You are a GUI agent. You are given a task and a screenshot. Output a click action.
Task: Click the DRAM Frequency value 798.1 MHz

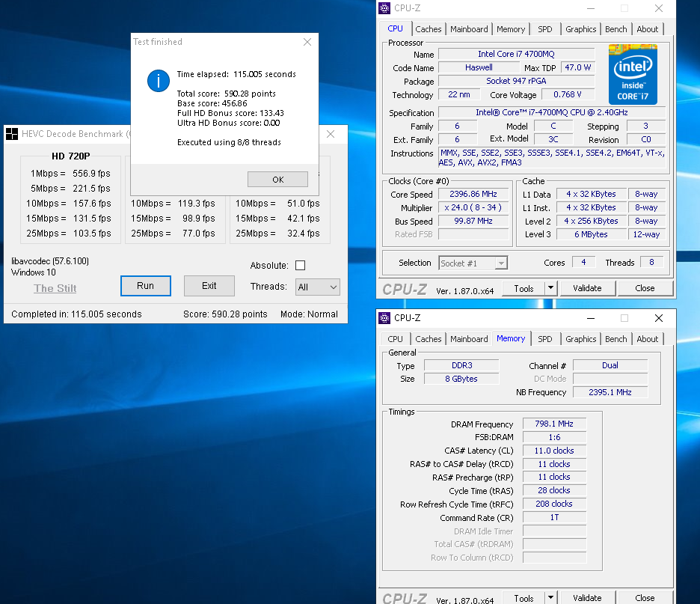pyautogui.click(x=554, y=424)
